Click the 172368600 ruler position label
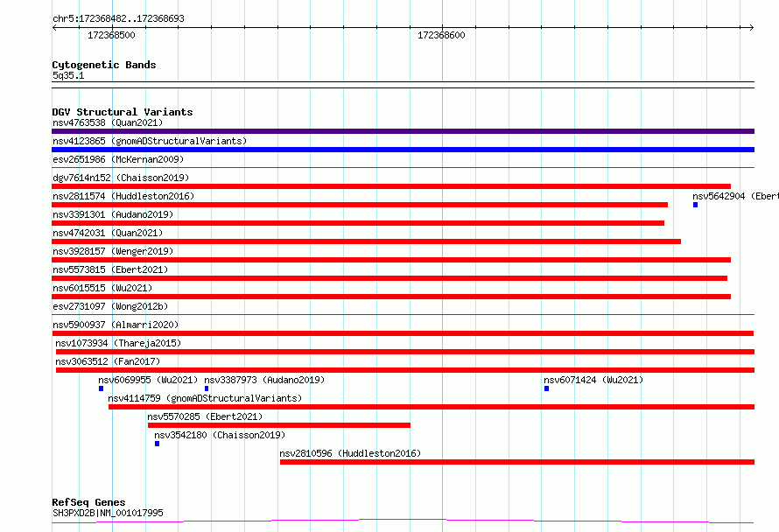 click(441, 35)
